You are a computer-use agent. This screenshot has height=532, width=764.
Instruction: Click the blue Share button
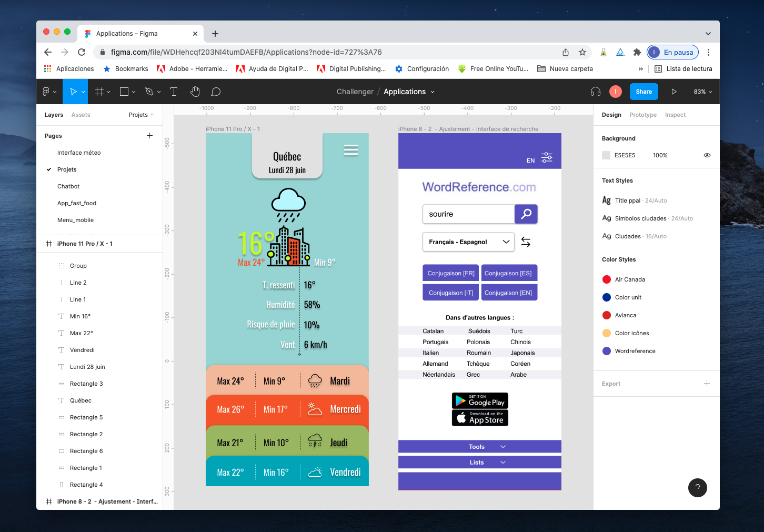(644, 92)
